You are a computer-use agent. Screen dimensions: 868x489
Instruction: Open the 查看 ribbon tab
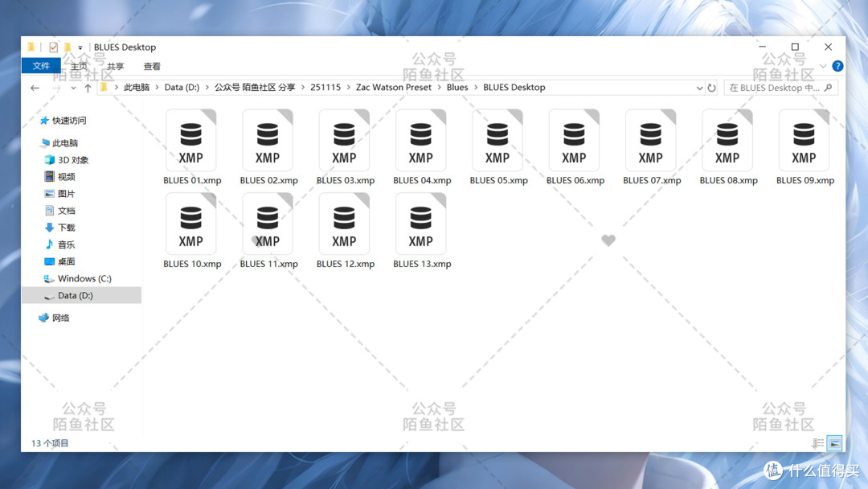(x=152, y=66)
